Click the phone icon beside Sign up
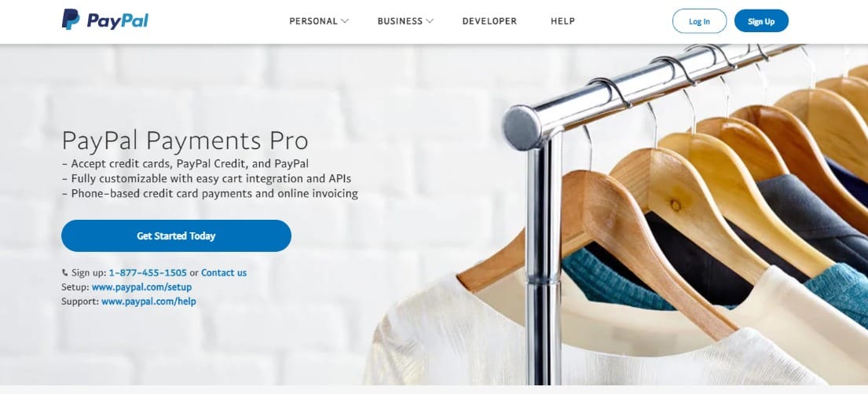 pyautogui.click(x=64, y=273)
